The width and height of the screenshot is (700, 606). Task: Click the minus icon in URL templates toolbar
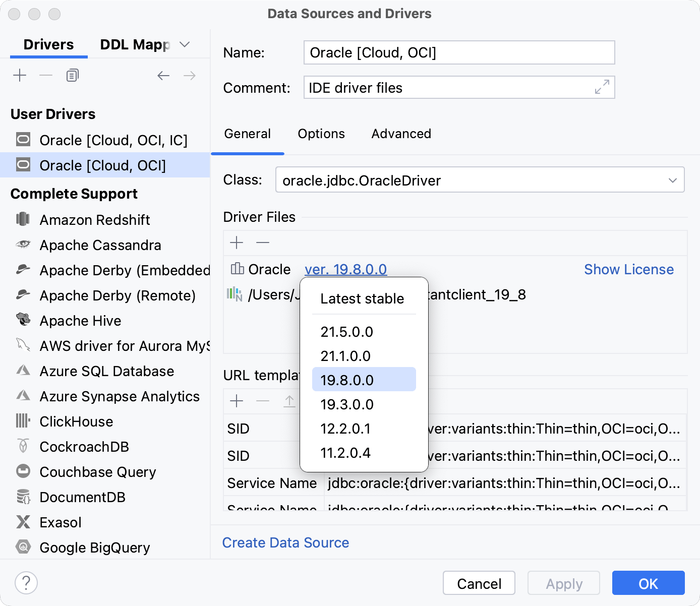pyautogui.click(x=262, y=401)
